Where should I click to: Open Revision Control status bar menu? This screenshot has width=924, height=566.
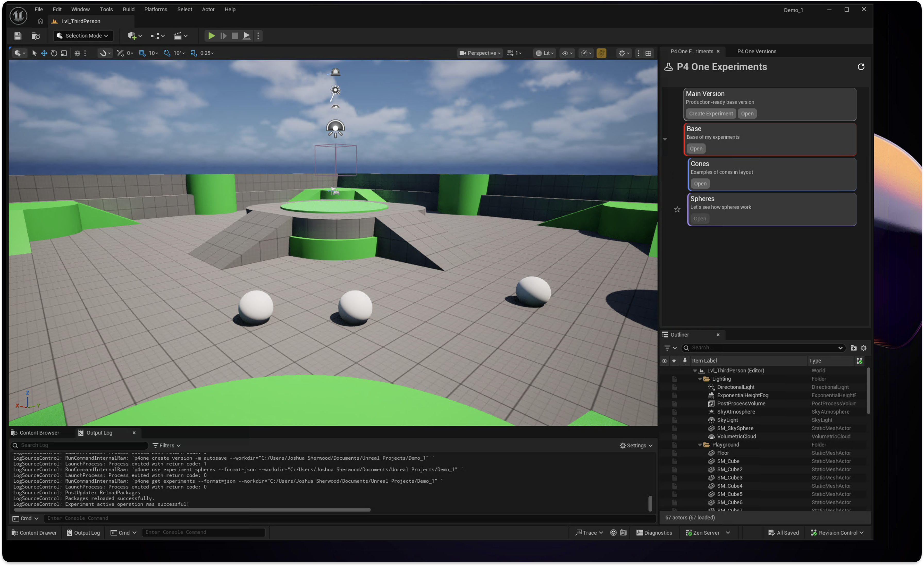click(x=837, y=533)
